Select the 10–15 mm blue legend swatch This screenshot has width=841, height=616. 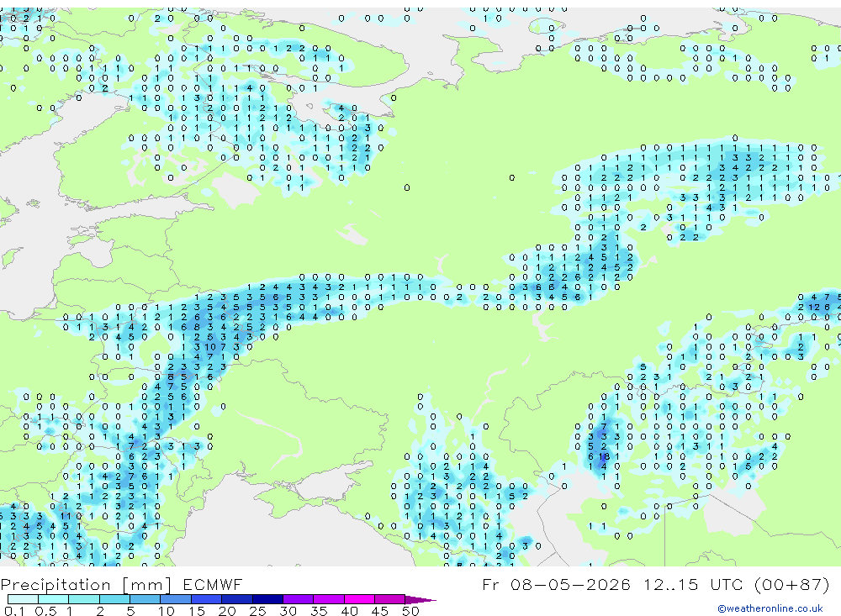[176, 599]
